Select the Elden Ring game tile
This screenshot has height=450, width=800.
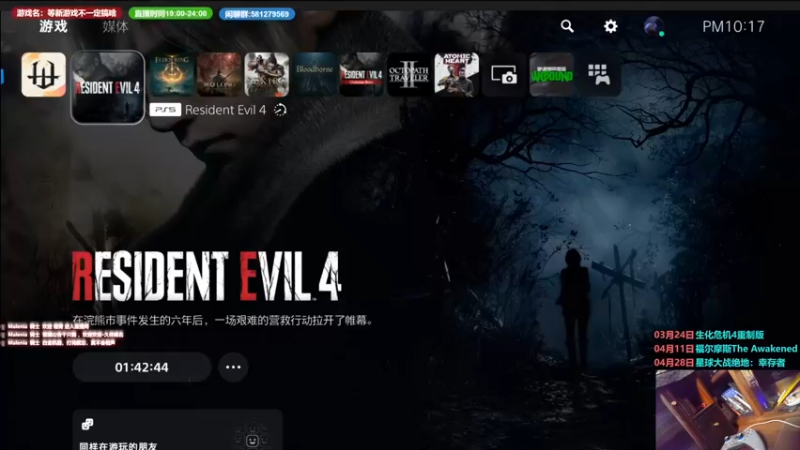pyautogui.click(x=172, y=74)
